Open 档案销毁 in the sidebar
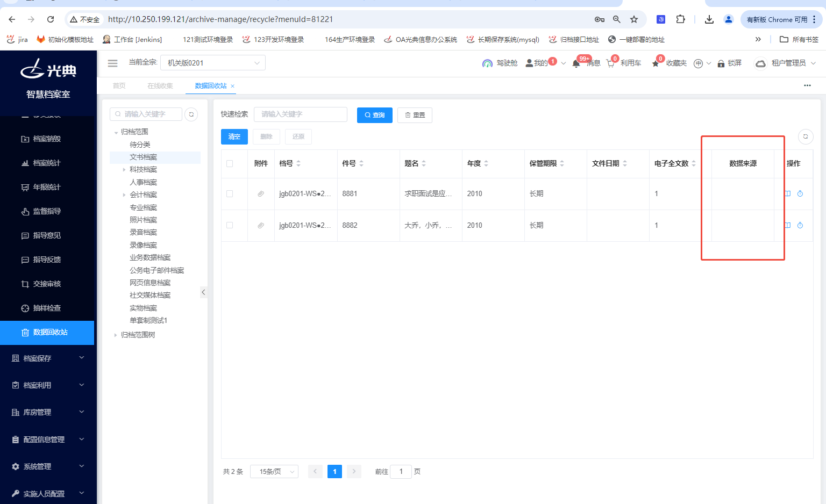 pos(47,139)
